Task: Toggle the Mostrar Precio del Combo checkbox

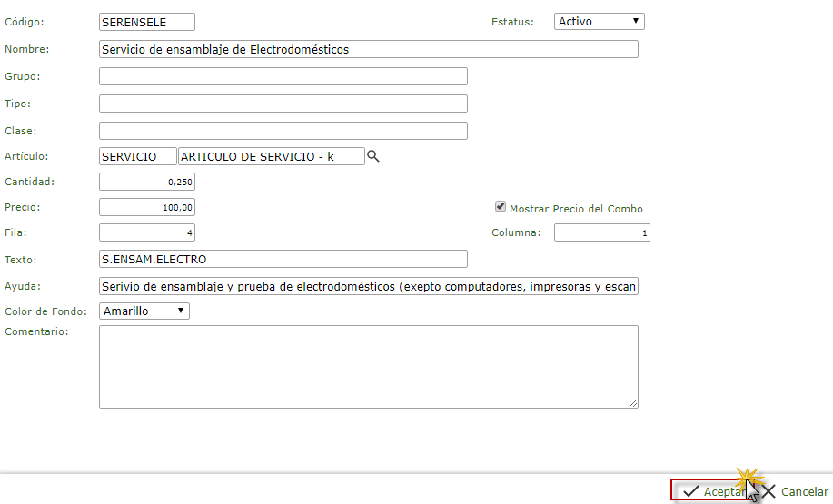Action: click(x=501, y=207)
